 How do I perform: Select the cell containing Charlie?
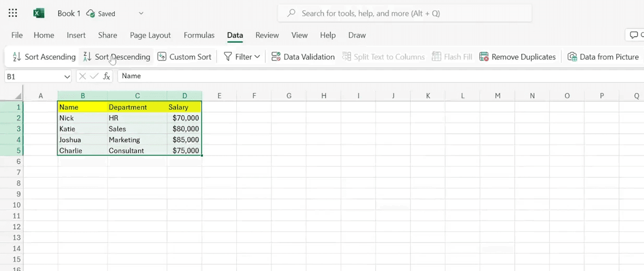(x=82, y=150)
